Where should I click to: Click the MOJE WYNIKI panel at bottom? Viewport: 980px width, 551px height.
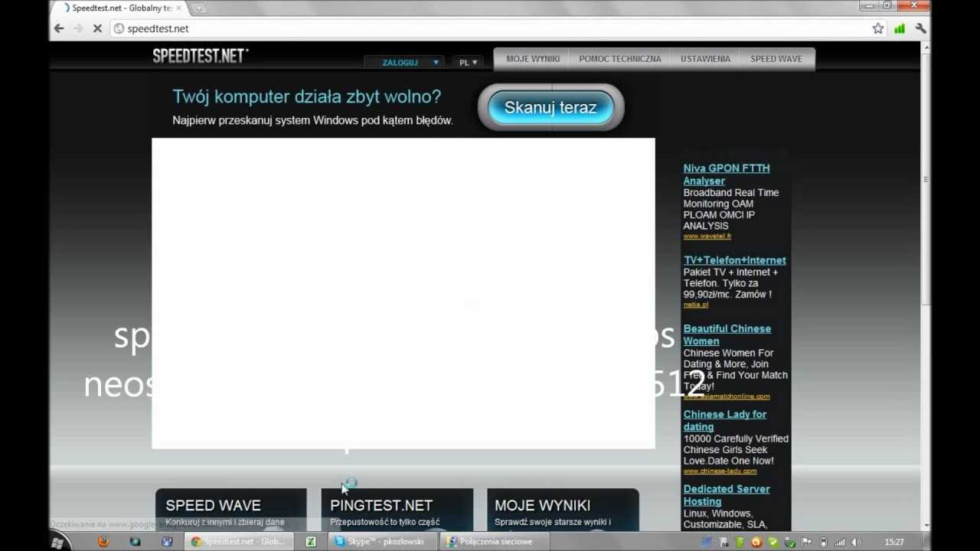pos(563,510)
